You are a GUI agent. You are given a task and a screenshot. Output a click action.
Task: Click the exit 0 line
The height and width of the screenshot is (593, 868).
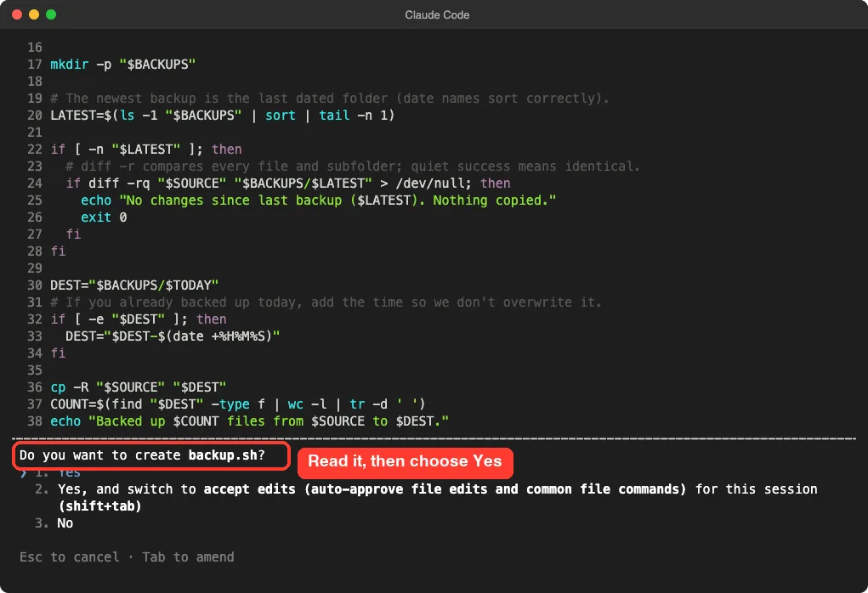click(104, 217)
